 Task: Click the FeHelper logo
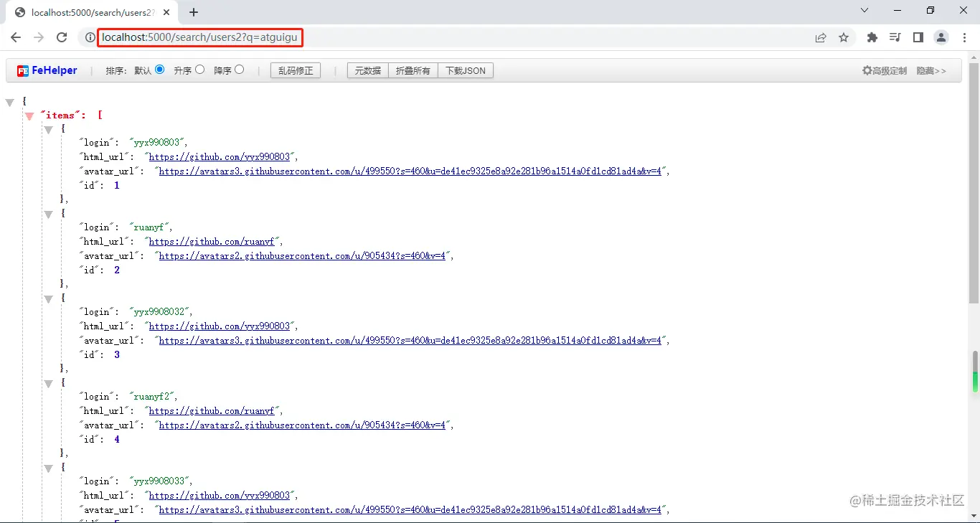click(x=47, y=70)
